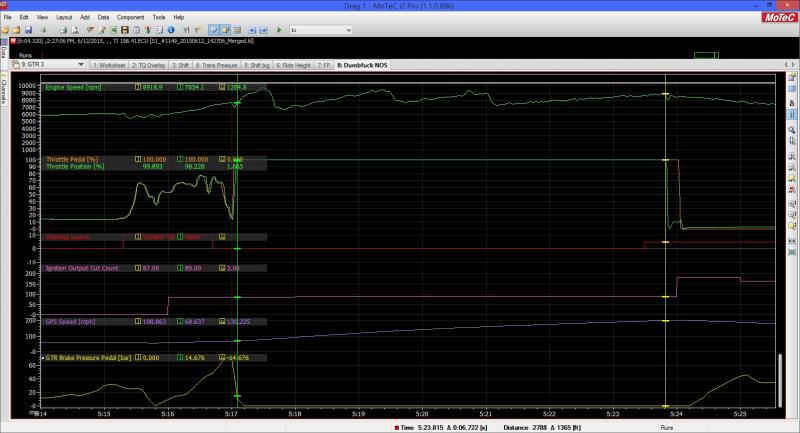Open the Component menu
Image resolution: width=800 pixels, height=433 pixels.
coord(130,17)
